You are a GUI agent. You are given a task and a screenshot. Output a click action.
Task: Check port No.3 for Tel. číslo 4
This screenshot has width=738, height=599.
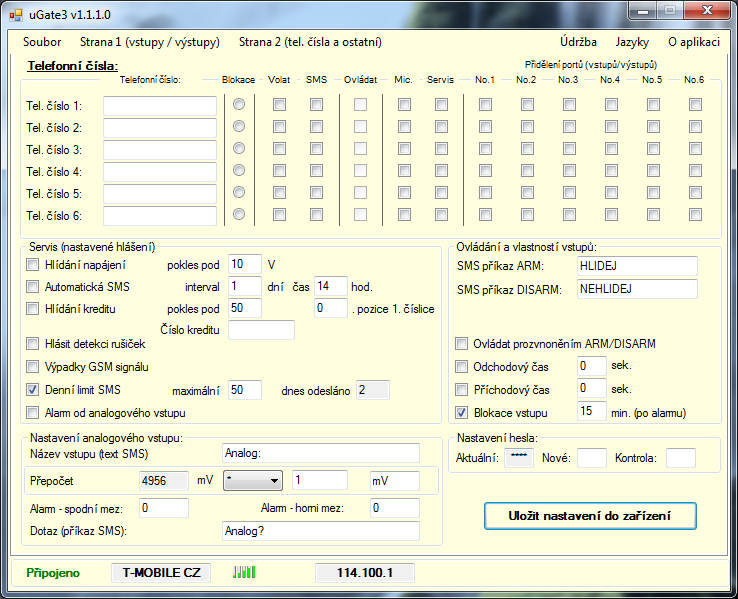click(x=569, y=170)
